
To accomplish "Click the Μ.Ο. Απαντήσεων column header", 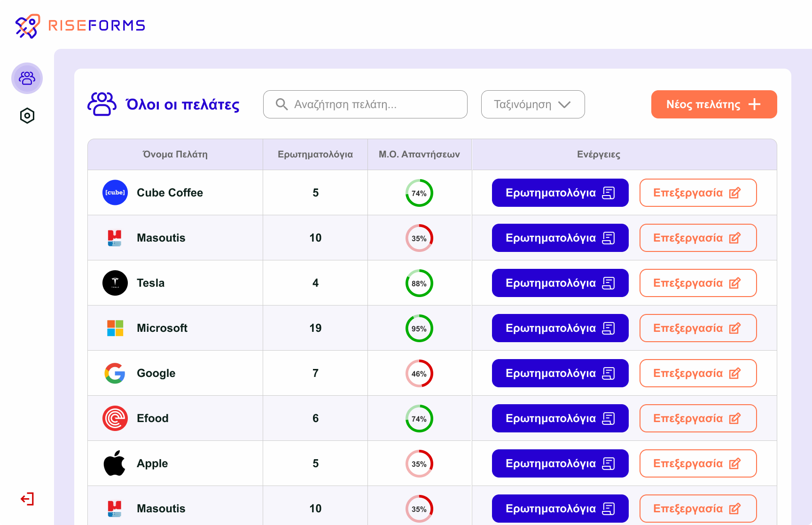I will pos(419,155).
